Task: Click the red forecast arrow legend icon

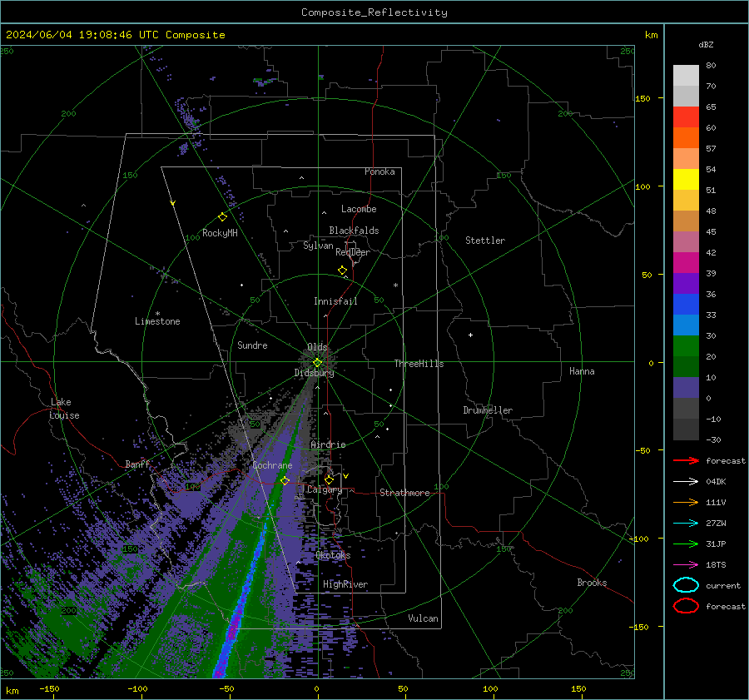Action: [686, 460]
